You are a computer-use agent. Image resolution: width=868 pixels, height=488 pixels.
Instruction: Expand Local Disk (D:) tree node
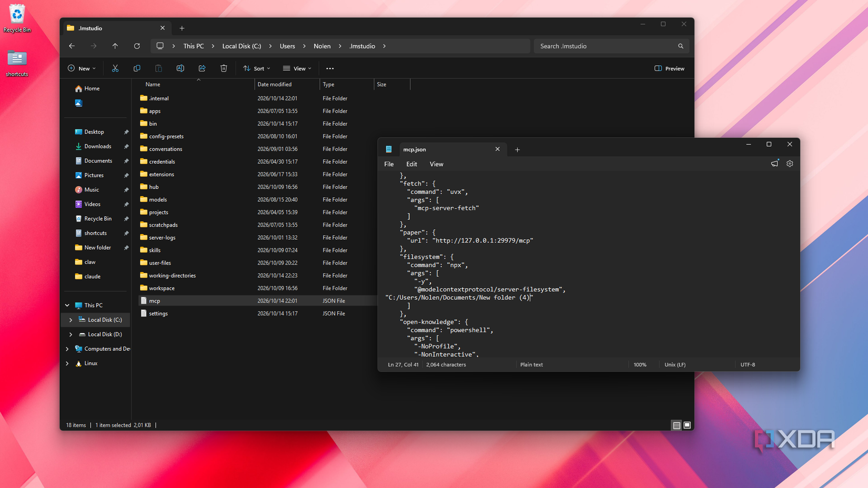tap(70, 334)
